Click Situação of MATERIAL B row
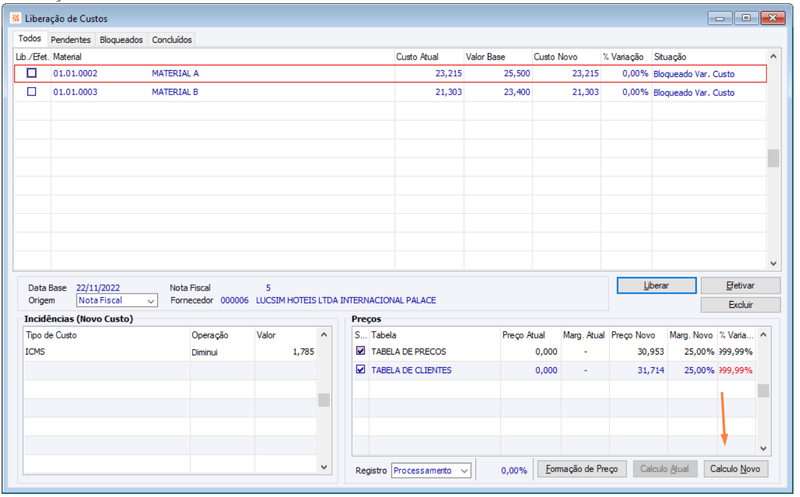Screen dimensions: 800x497 (694, 93)
